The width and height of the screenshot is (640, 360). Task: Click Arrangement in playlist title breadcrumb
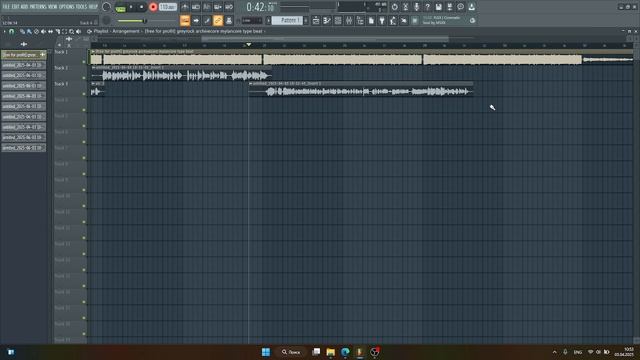(126, 31)
